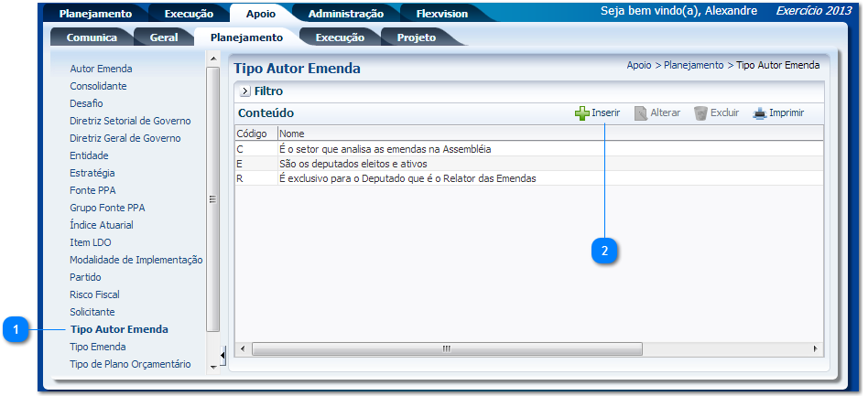Click the Alterar edit icon

[641, 113]
